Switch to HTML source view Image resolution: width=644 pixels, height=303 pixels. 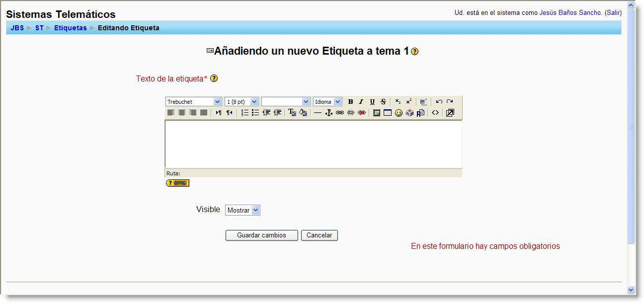(x=435, y=112)
